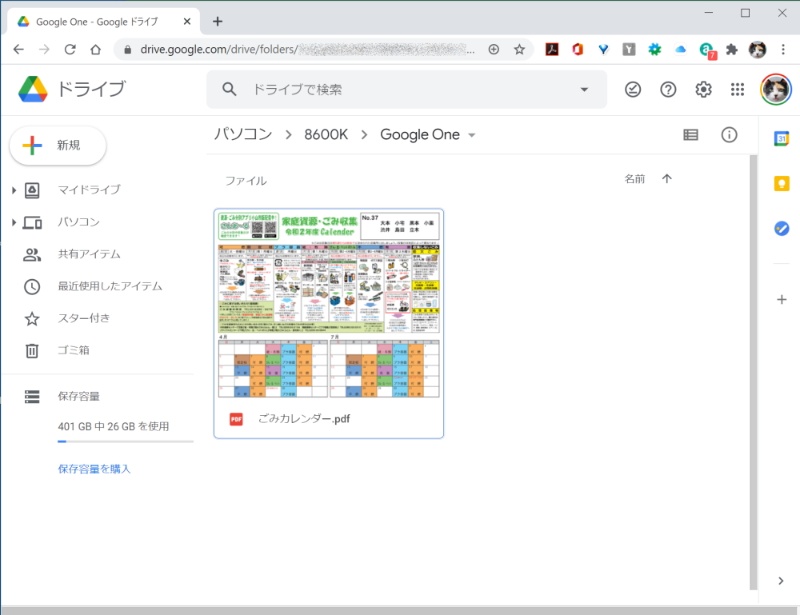
Task: Click the offline ready status indicator
Action: pos(633,89)
